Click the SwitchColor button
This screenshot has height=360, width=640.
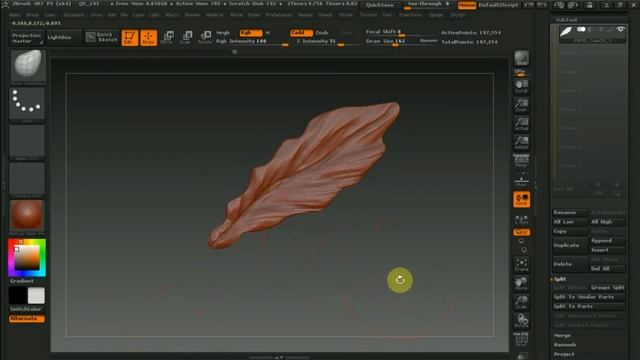(x=26, y=309)
